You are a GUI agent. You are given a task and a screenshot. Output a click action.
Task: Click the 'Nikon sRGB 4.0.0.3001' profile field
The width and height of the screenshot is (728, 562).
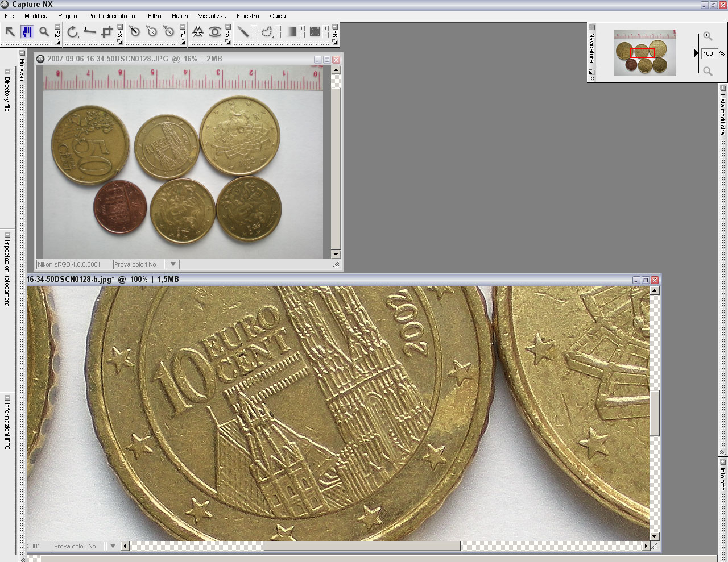point(73,264)
